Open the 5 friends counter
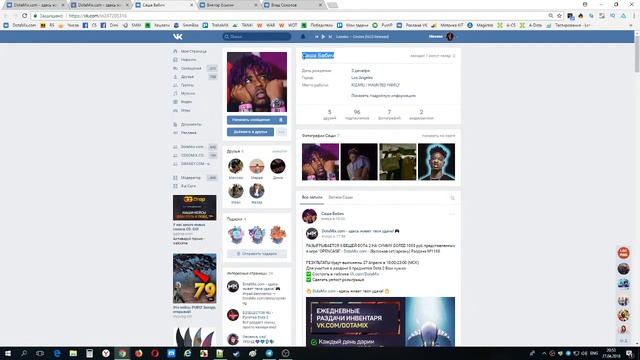Image resolution: width=640 pixels, height=360 pixels. pyautogui.click(x=329, y=114)
